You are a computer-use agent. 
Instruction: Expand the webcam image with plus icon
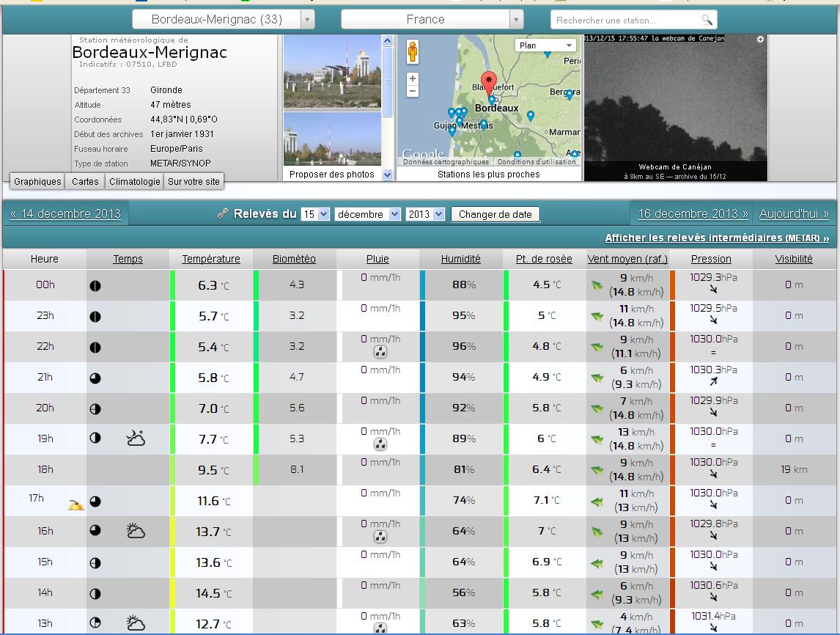[760, 39]
